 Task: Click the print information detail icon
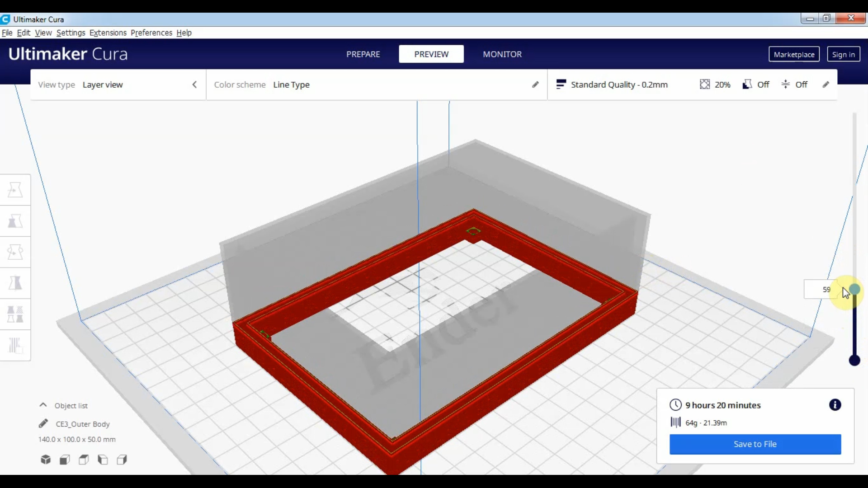834,405
